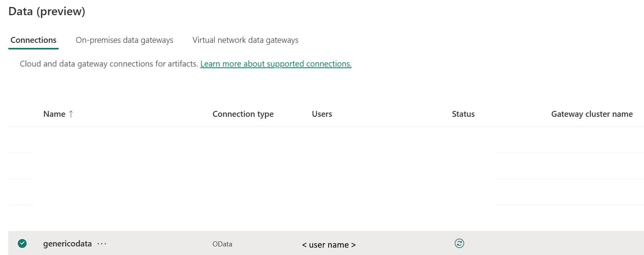Select genericodata's empty Gateway cluster name cell

tap(592, 243)
